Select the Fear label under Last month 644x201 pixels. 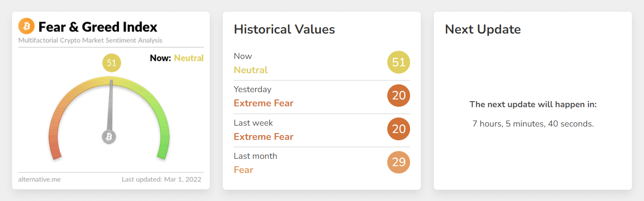(243, 170)
